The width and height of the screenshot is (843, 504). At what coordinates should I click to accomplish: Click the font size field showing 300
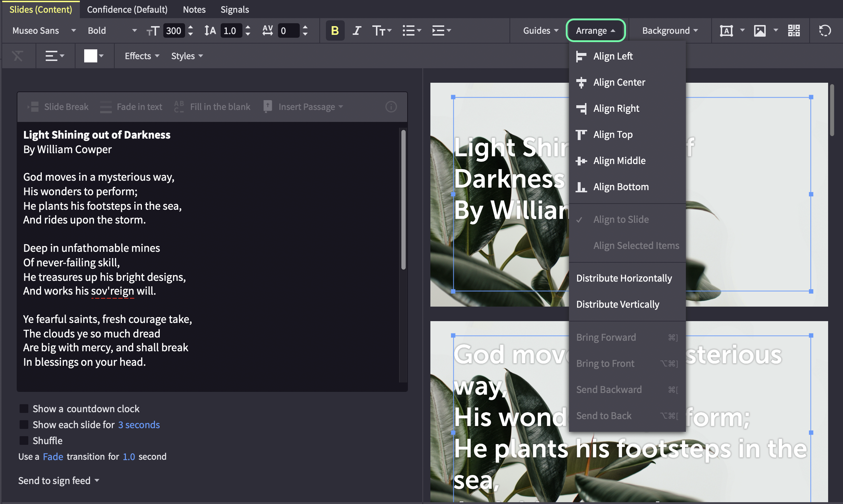(174, 31)
